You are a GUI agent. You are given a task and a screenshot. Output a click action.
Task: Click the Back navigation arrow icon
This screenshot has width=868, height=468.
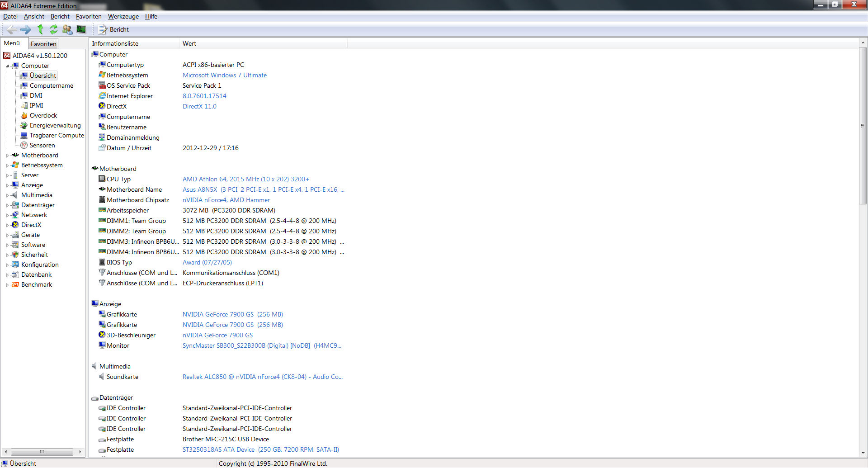click(x=12, y=29)
